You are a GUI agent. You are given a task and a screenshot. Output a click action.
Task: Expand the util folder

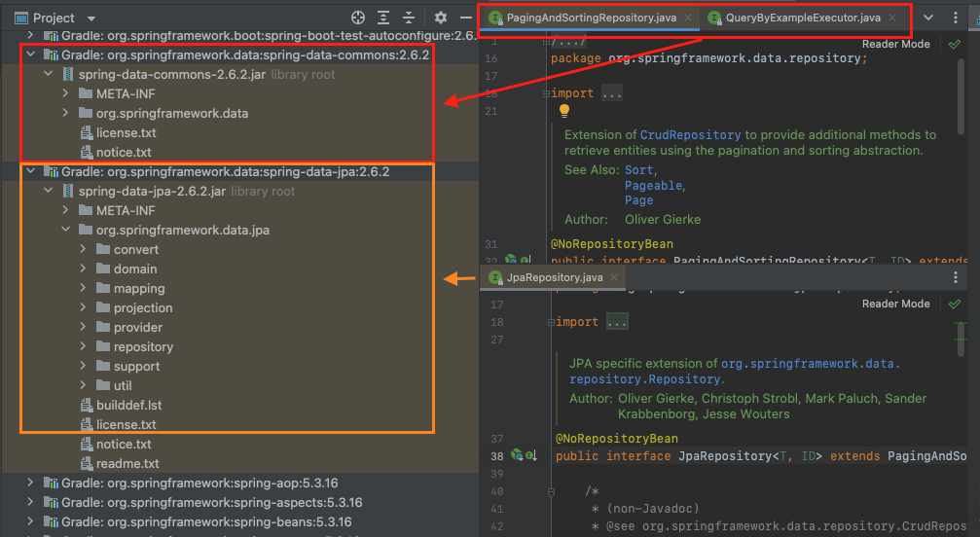[x=83, y=385]
